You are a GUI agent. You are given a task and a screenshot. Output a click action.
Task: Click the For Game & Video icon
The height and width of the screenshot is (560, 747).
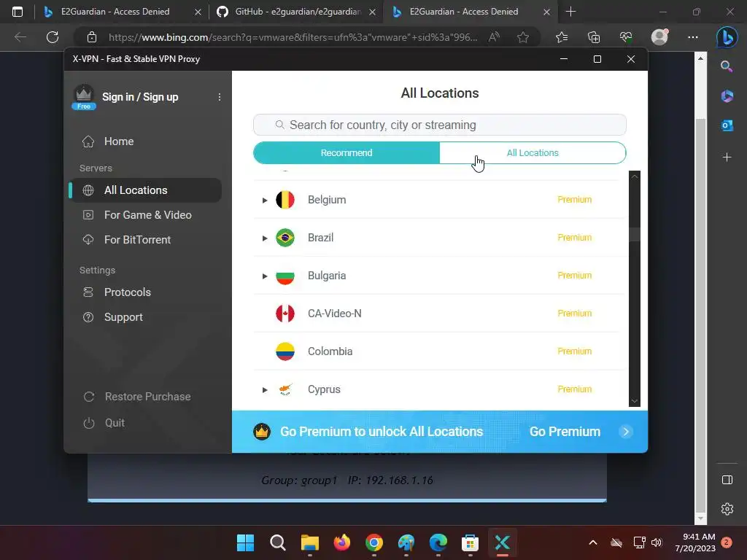click(88, 215)
